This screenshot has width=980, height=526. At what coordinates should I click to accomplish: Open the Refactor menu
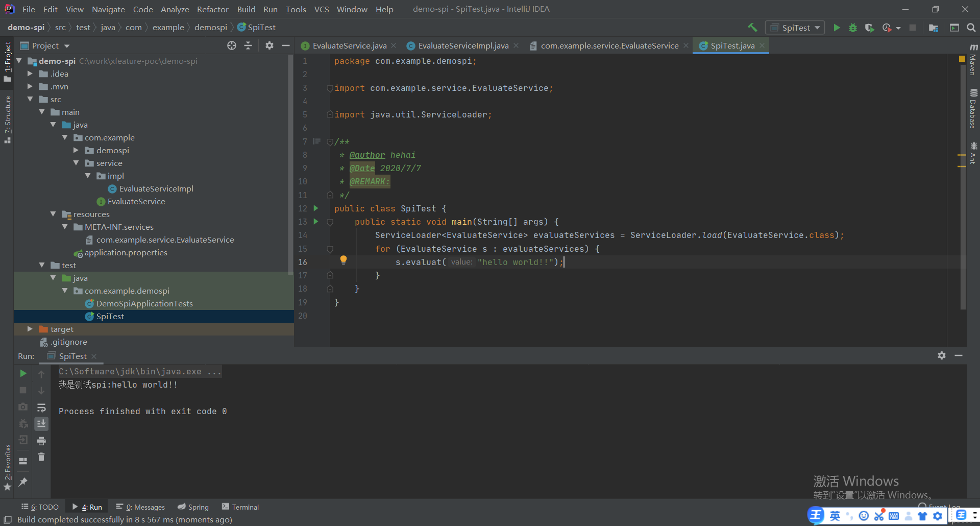(212, 9)
